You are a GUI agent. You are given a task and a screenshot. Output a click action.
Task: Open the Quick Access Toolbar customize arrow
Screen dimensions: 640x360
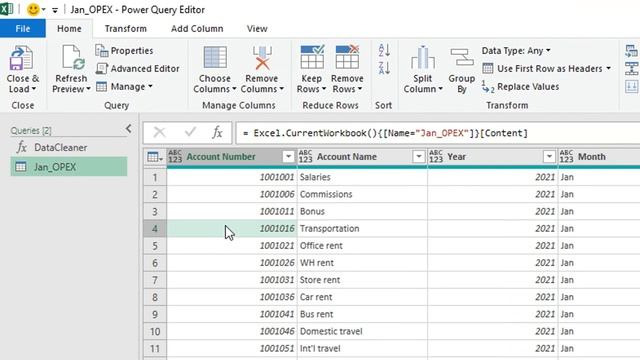[55, 10]
